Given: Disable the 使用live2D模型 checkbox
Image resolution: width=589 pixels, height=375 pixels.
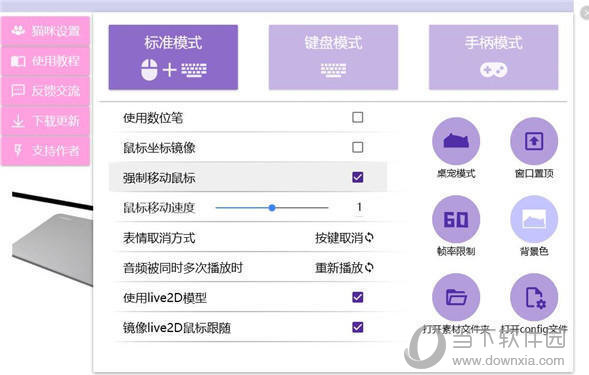Looking at the screenshot, I should (358, 297).
